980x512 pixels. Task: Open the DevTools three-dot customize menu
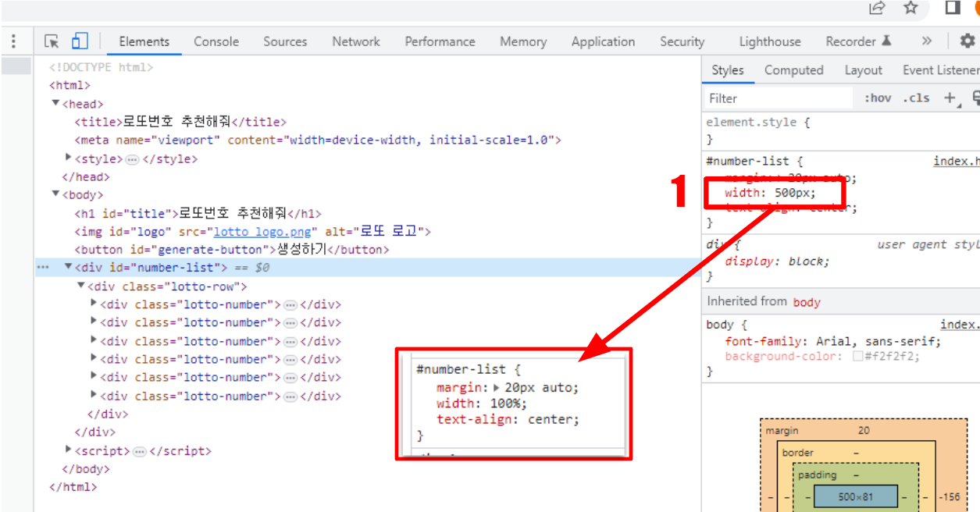coord(14,41)
